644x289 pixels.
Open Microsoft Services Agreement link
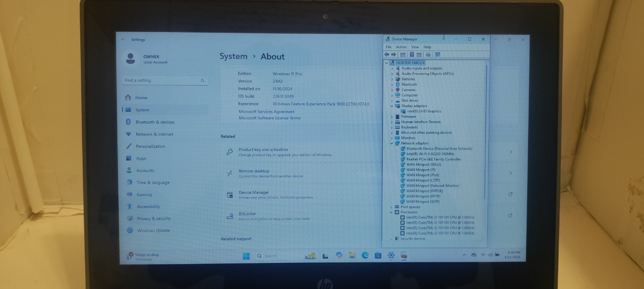(x=266, y=112)
